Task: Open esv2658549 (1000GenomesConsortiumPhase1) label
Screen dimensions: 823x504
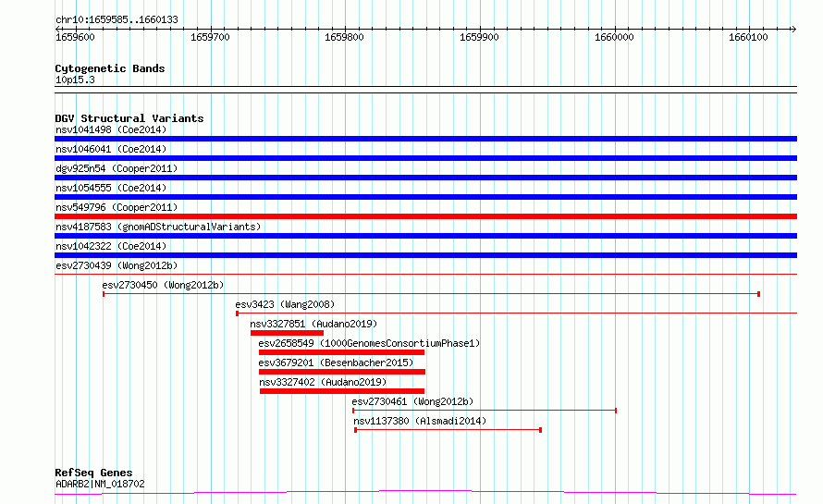Action: [x=369, y=343]
